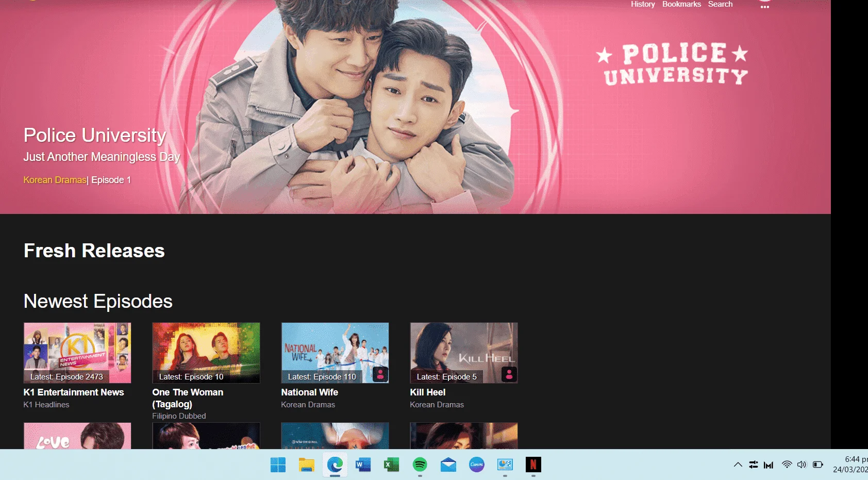Screen dimensions: 868x480
Task: Click the 'Episode 1' text on banner
Action: click(x=111, y=180)
